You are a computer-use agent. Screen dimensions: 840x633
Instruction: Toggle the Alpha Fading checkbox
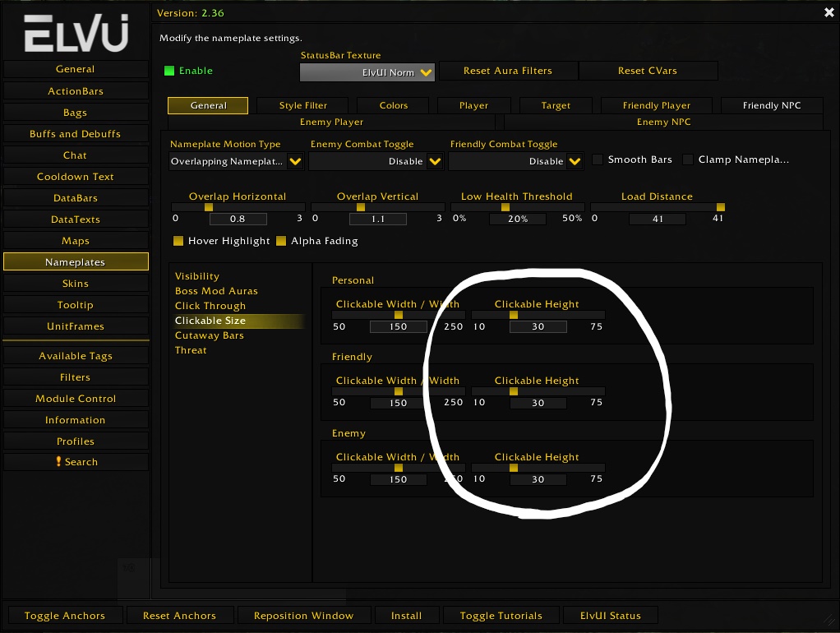coord(281,241)
